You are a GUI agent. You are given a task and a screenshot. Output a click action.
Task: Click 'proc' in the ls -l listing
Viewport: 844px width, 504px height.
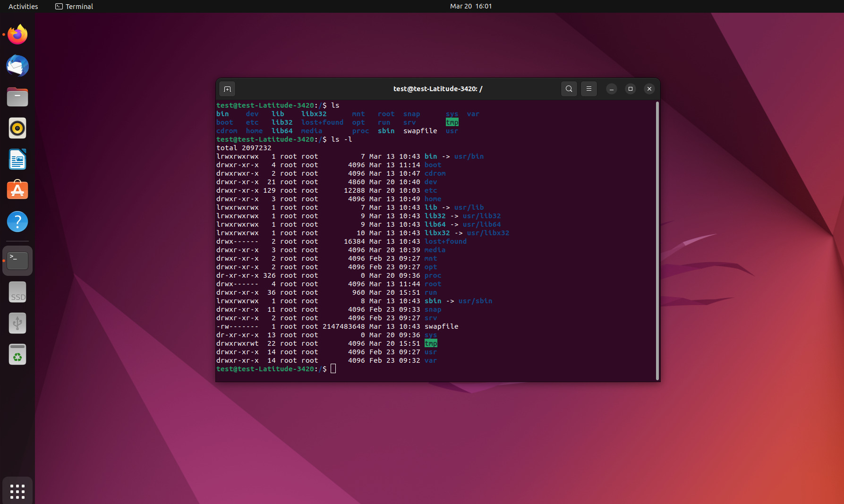tap(433, 275)
